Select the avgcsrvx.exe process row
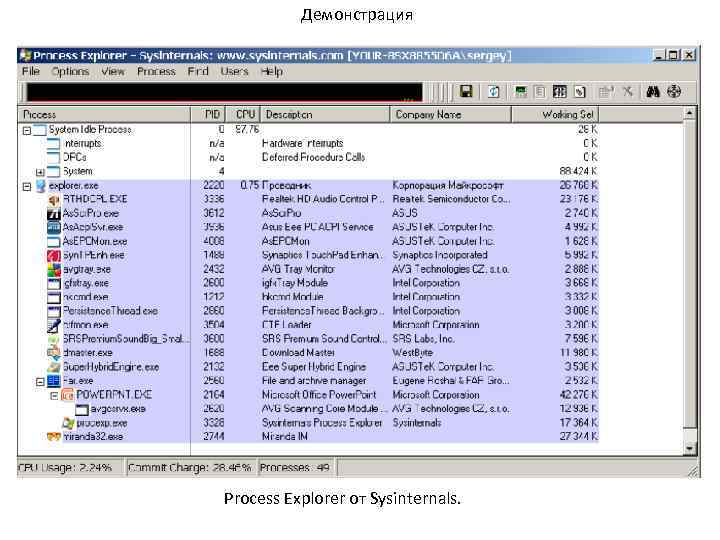The width and height of the screenshot is (720, 540). pyautogui.click(x=308, y=409)
